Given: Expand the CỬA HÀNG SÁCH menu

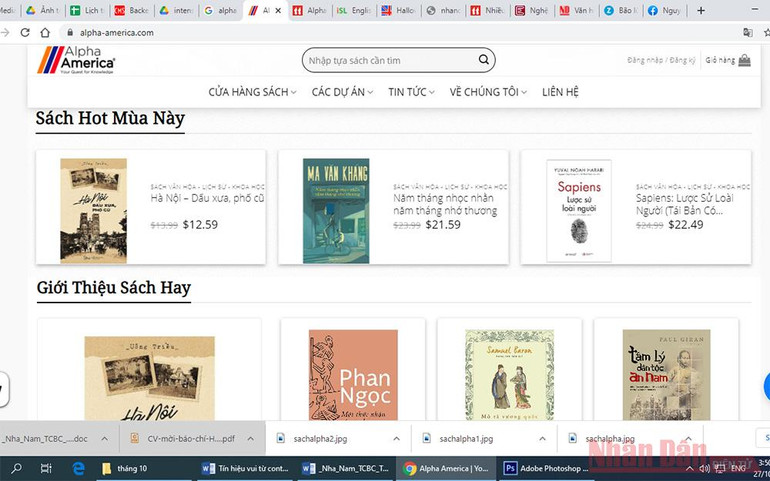Looking at the screenshot, I should point(252,92).
